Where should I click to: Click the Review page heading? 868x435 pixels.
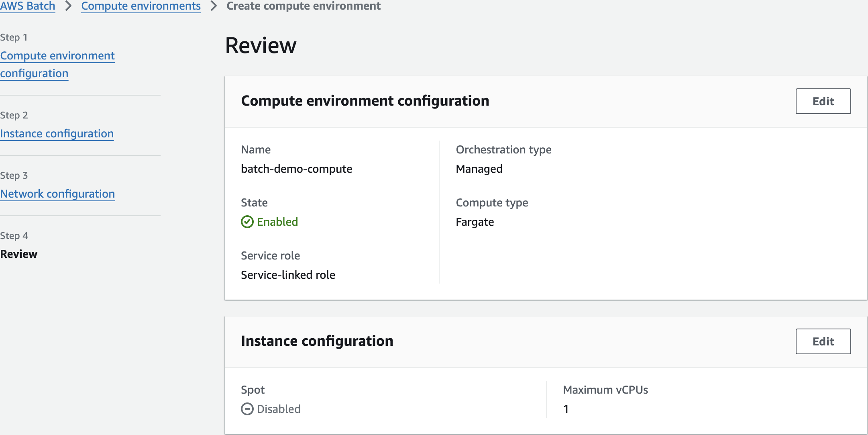tap(261, 45)
